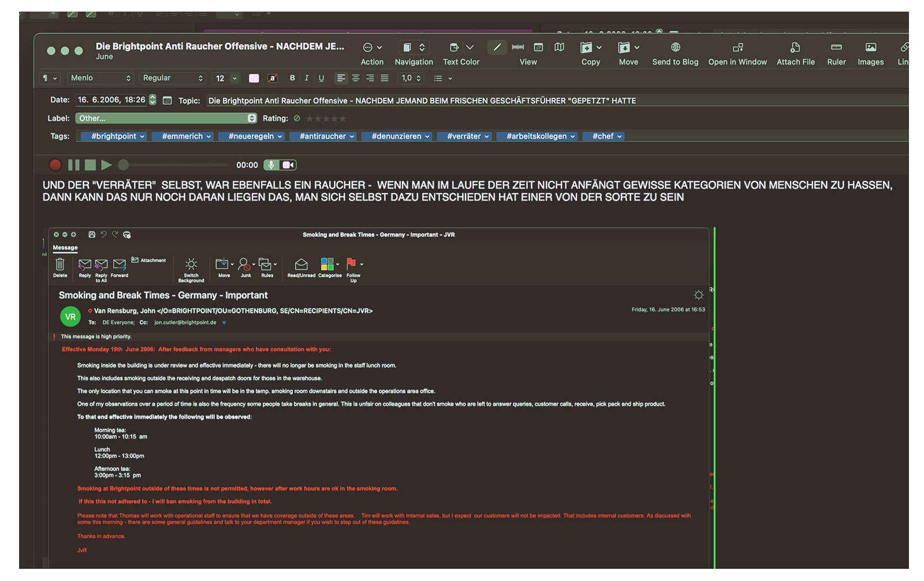Click the Move toolbar icon
924x581 pixels.
point(624,47)
